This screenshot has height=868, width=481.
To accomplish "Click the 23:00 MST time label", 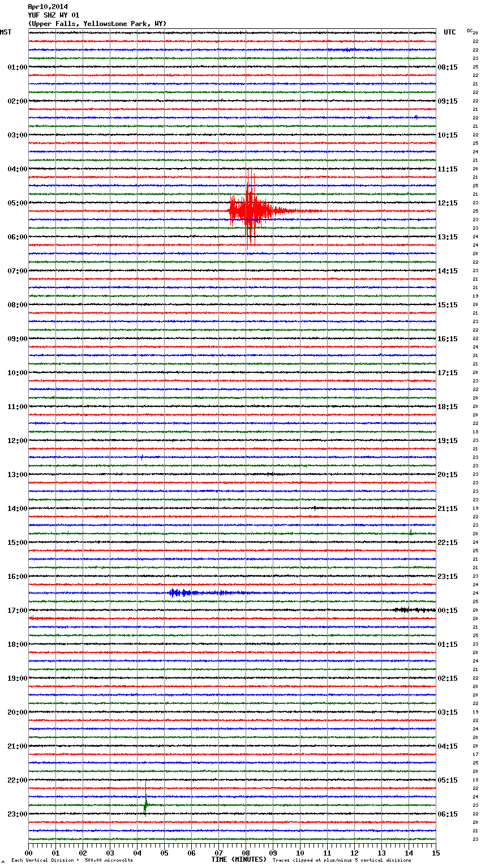I will [x=17, y=814].
